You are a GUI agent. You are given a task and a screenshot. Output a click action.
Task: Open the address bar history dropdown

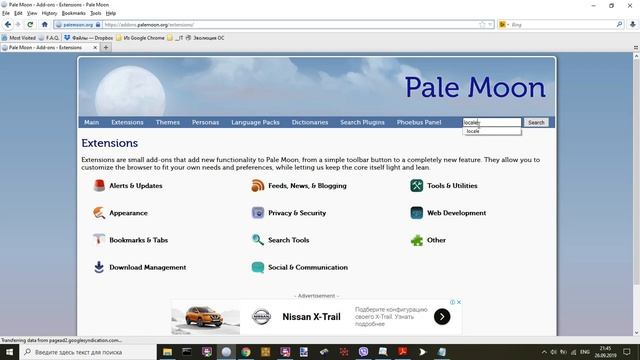[x=490, y=24]
